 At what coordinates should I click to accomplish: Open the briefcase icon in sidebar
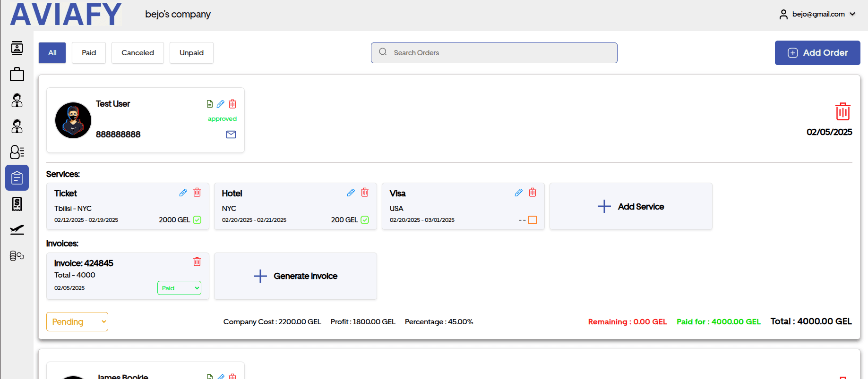point(17,74)
